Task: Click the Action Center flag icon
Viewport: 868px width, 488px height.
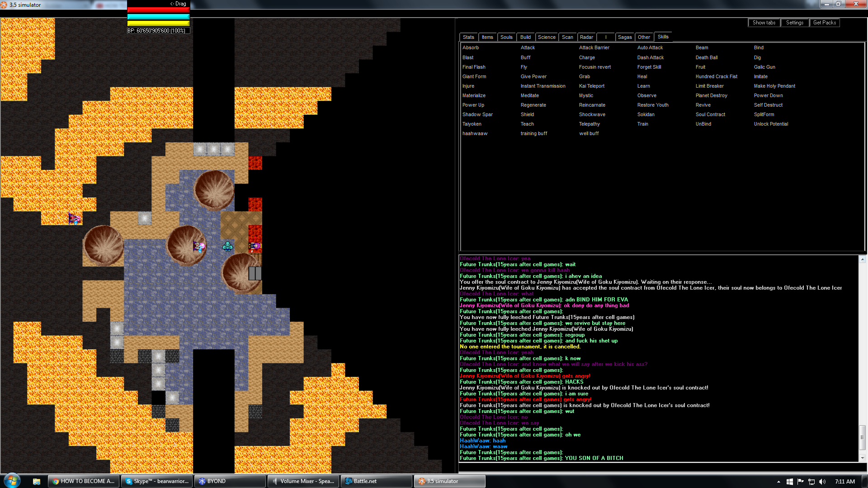Action: pos(801,481)
